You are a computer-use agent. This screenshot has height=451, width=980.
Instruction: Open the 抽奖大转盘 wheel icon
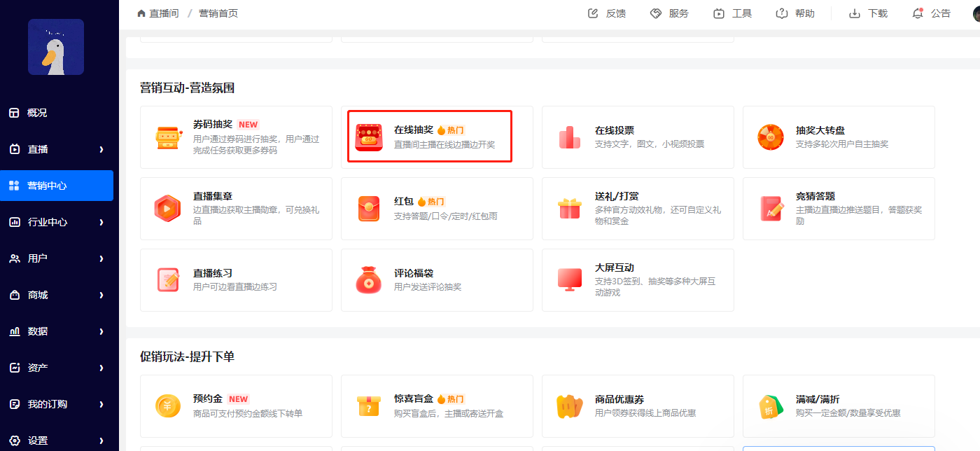[771, 137]
